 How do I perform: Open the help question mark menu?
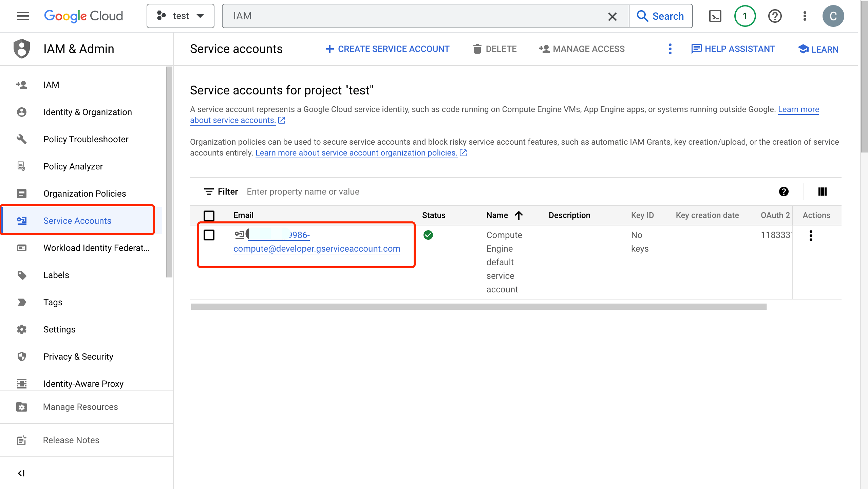point(775,16)
